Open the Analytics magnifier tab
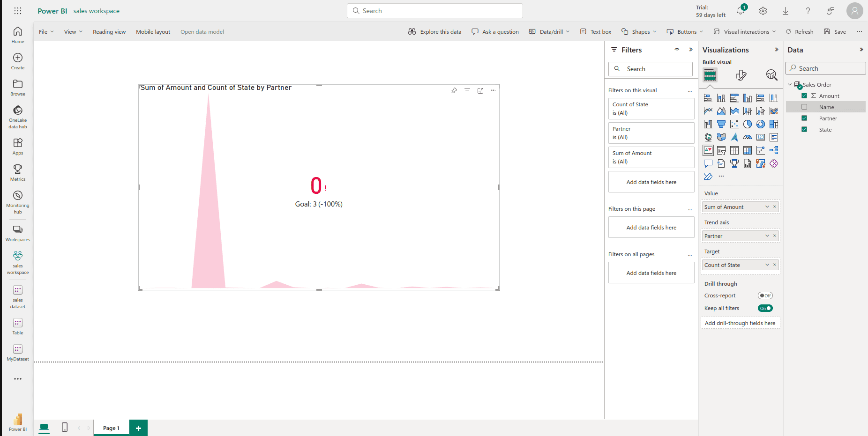The width and height of the screenshot is (868, 436). 771,75
